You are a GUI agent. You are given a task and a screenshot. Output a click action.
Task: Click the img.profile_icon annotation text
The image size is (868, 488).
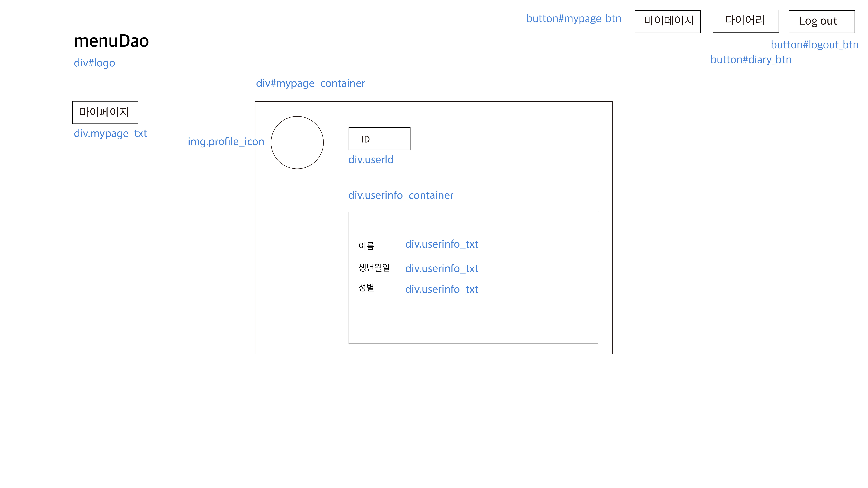tap(226, 141)
